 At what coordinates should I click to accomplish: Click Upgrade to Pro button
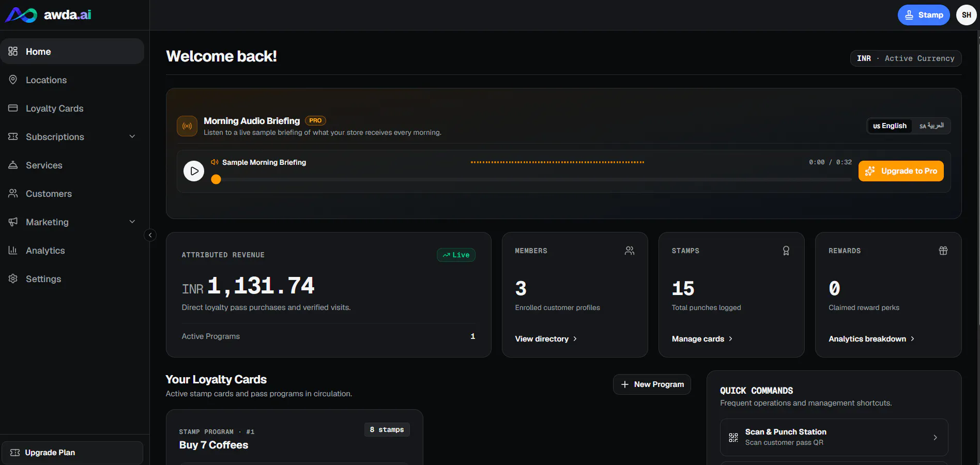point(901,171)
